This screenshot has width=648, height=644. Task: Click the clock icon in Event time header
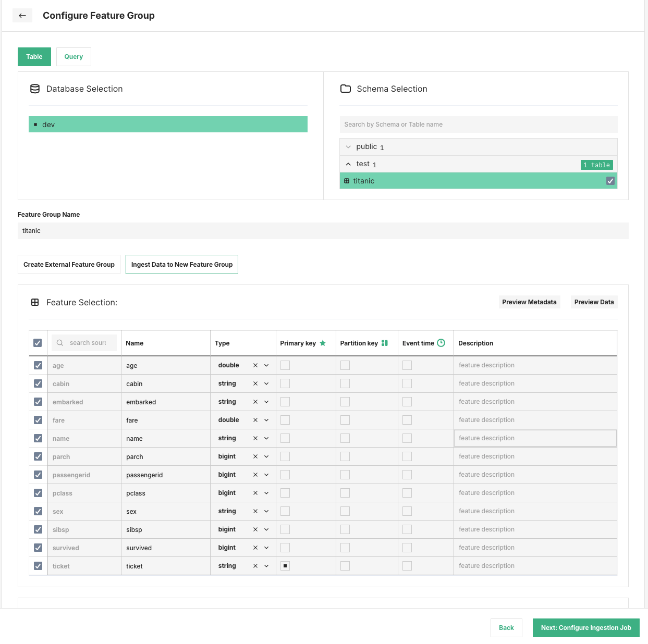(x=441, y=343)
